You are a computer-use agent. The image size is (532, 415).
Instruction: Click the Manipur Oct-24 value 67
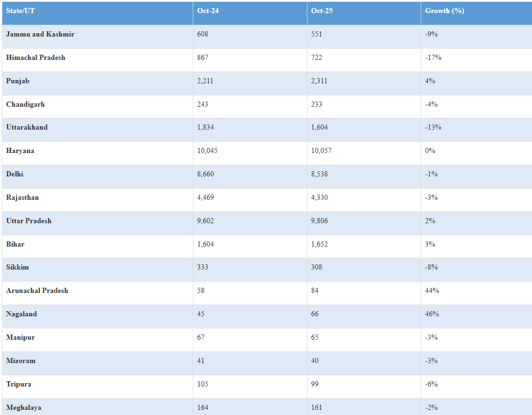pyautogui.click(x=201, y=337)
